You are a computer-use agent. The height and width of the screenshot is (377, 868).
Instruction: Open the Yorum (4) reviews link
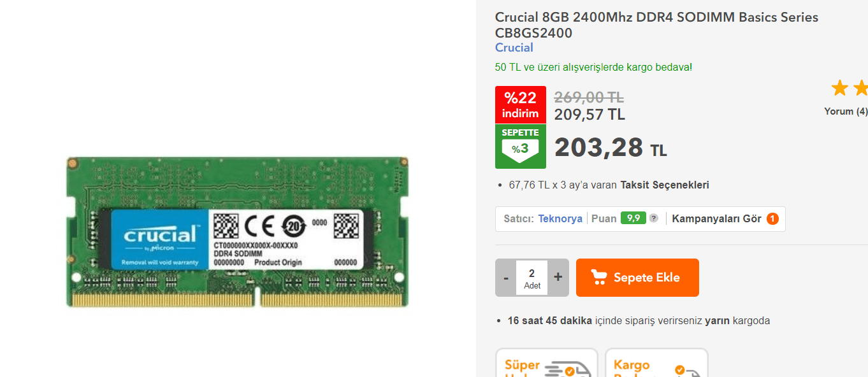click(x=846, y=111)
